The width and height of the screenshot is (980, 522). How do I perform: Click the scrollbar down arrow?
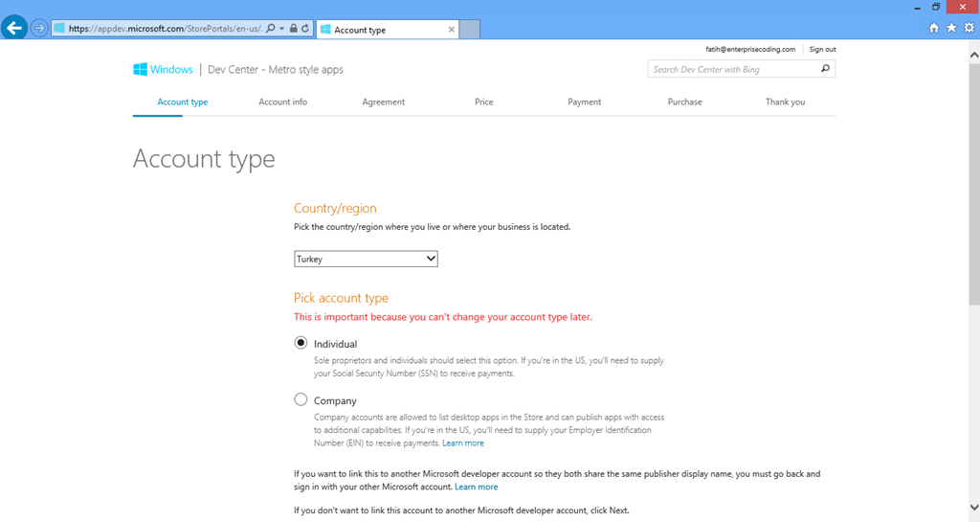[973, 507]
